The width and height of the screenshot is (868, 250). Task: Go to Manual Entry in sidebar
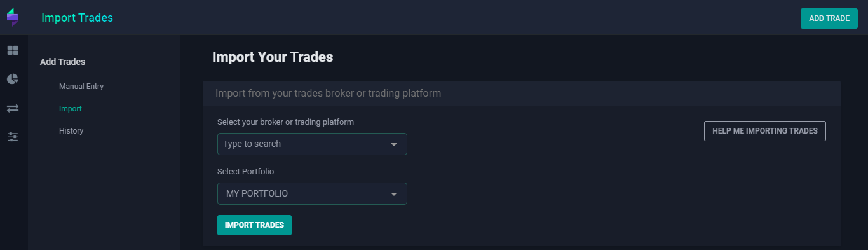[81, 87]
